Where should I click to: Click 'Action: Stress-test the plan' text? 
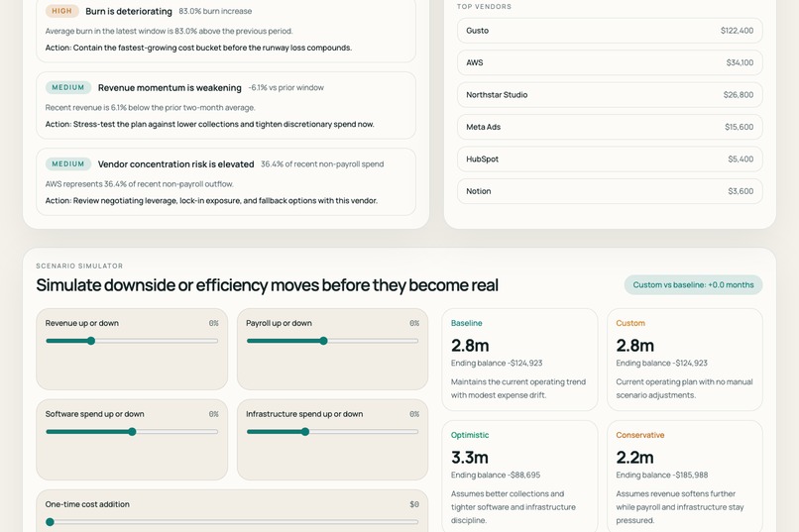coord(209,124)
